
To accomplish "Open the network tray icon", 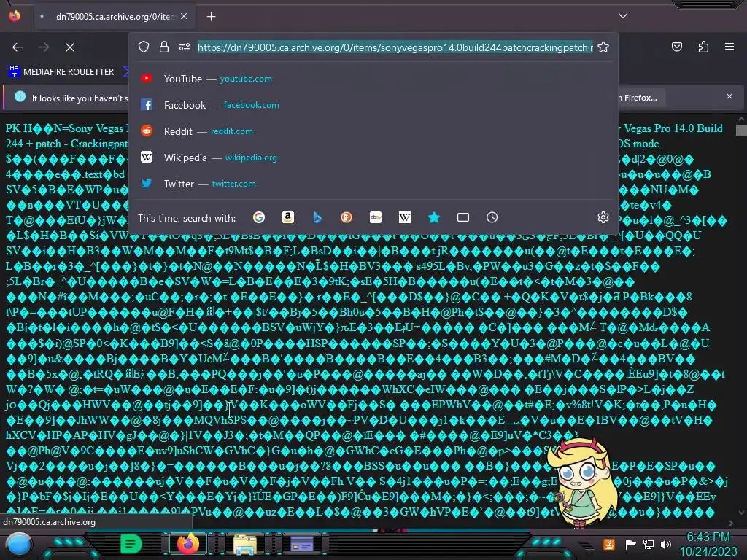I will (649, 544).
